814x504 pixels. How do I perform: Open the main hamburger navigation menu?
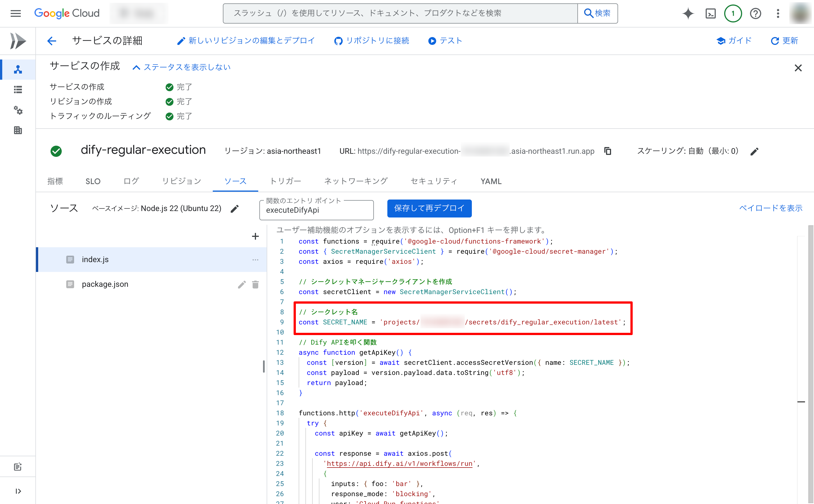point(16,14)
